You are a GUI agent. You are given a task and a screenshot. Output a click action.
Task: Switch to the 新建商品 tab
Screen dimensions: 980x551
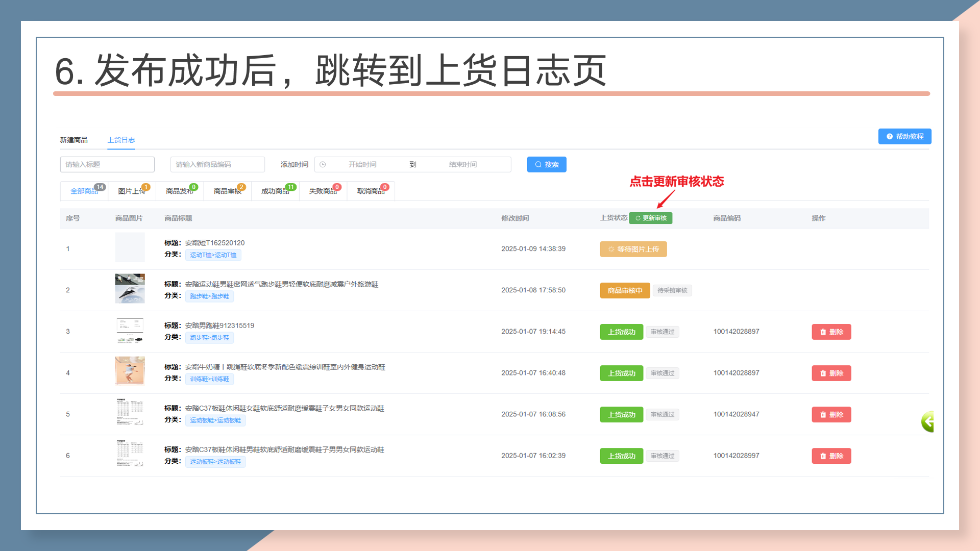(x=73, y=140)
